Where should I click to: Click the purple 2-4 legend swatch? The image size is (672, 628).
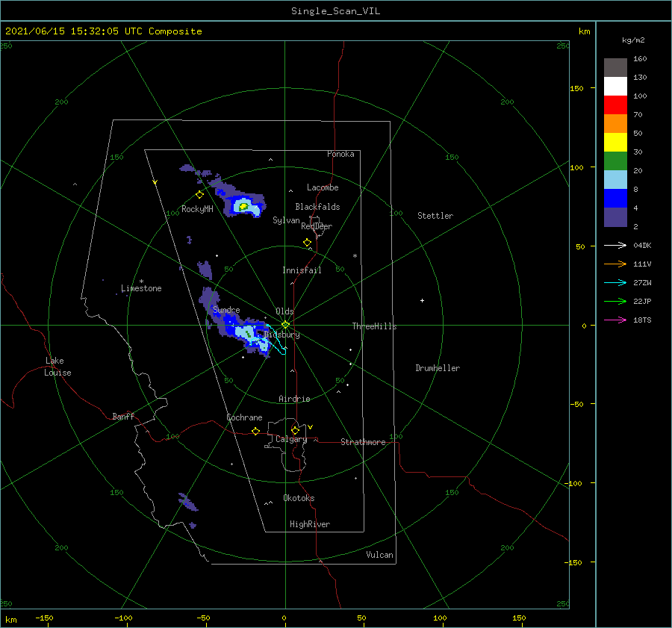coord(615,217)
